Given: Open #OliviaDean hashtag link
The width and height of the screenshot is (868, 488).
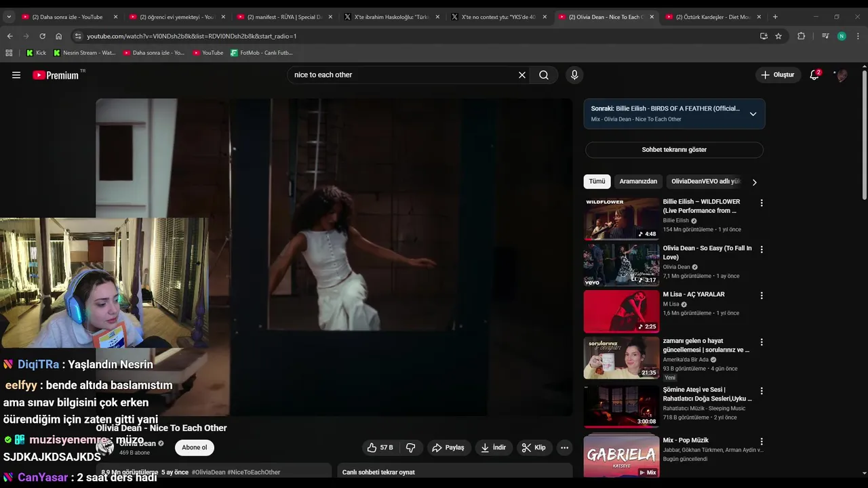Looking at the screenshot, I should pyautogui.click(x=209, y=472).
